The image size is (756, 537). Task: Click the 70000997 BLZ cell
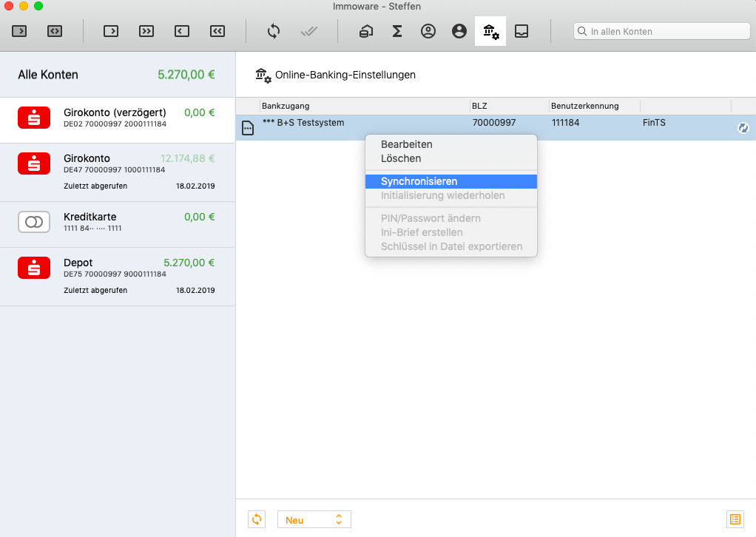click(x=494, y=123)
